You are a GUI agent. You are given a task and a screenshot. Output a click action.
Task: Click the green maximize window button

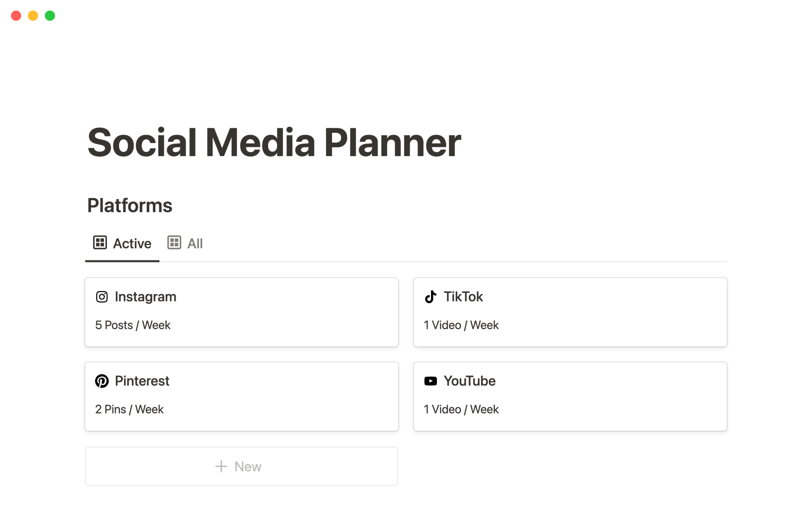[50, 16]
